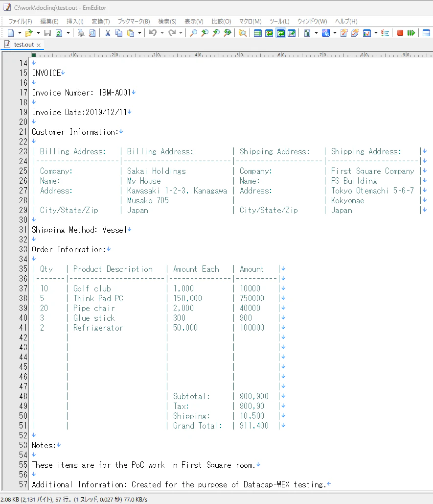This screenshot has width=433, height=504.
Task: Click the red checkmark list icon
Action: click(385, 33)
